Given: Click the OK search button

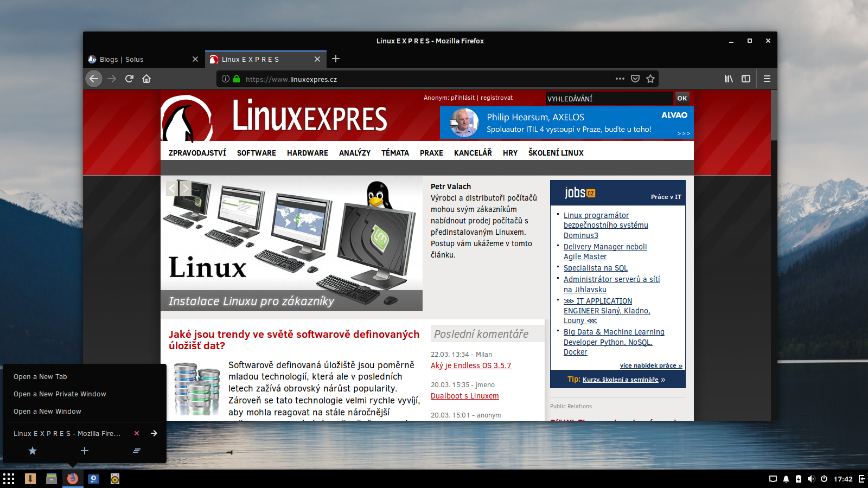Looking at the screenshot, I should (682, 98).
